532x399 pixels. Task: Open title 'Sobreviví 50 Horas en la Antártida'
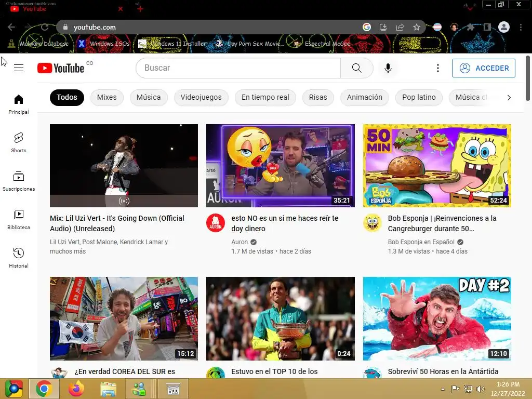click(443, 371)
